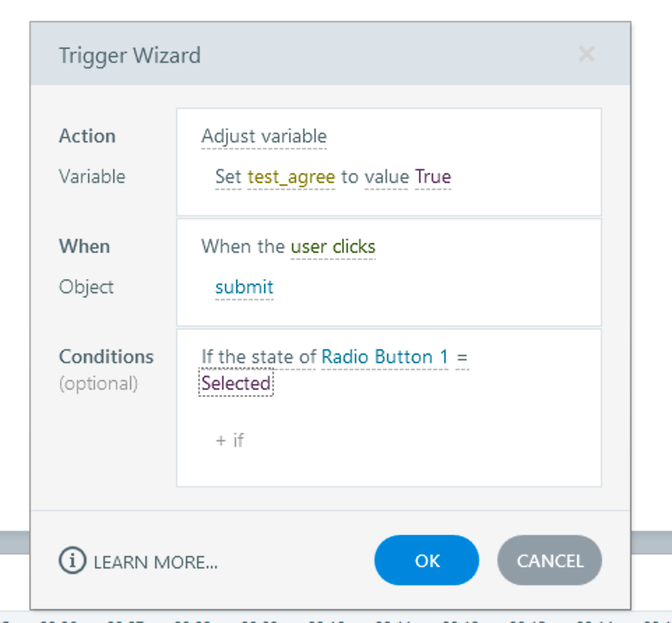The width and height of the screenshot is (672, 623).
Task: Confirm the trigger with OK
Action: click(427, 560)
